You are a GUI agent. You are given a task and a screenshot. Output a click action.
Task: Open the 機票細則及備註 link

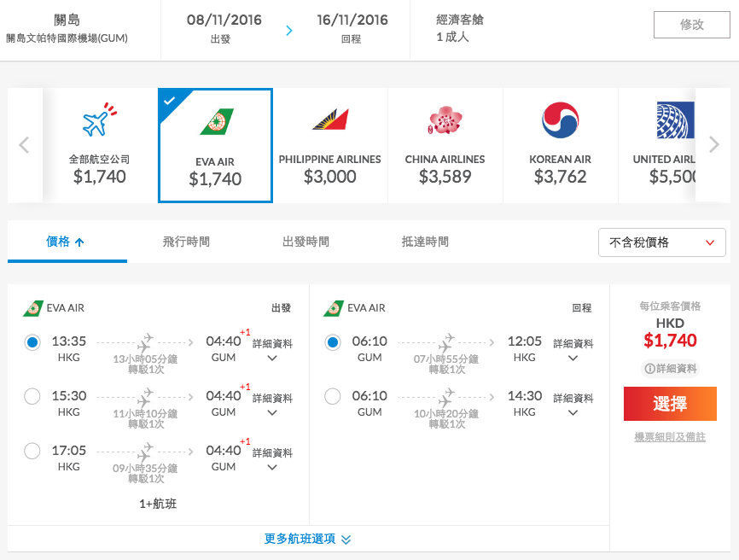(670, 437)
